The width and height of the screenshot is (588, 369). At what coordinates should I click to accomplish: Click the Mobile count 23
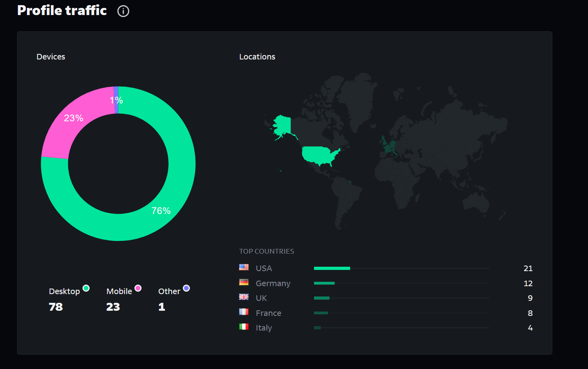coord(113,307)
